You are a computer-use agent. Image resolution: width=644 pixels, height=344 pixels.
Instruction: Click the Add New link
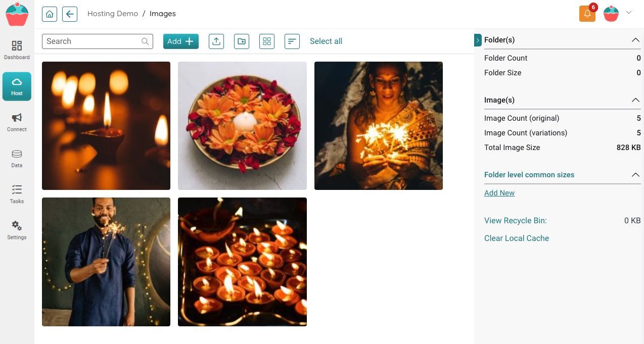(x=499, y=193)
